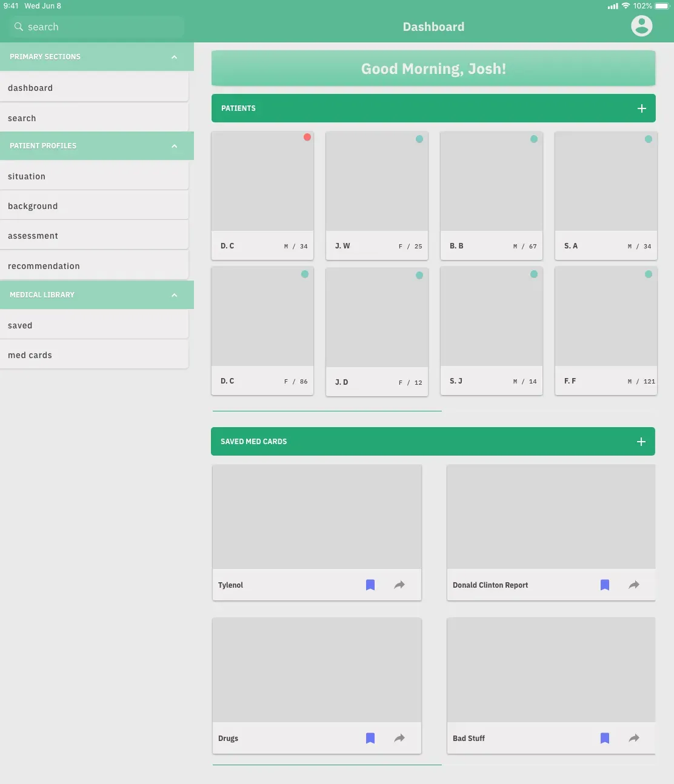Open patient card F.F M / 121
Viewport: 674px width, 784px height.
606,331
